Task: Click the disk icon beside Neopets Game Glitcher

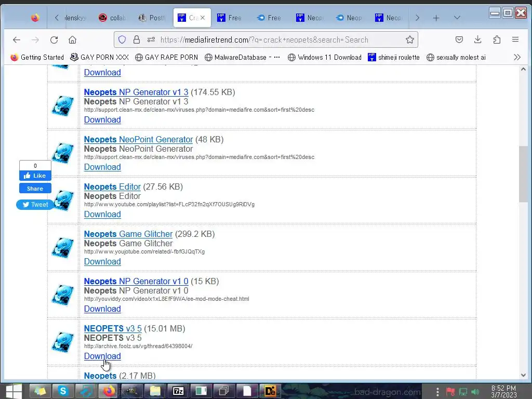Action: [63, 248]
